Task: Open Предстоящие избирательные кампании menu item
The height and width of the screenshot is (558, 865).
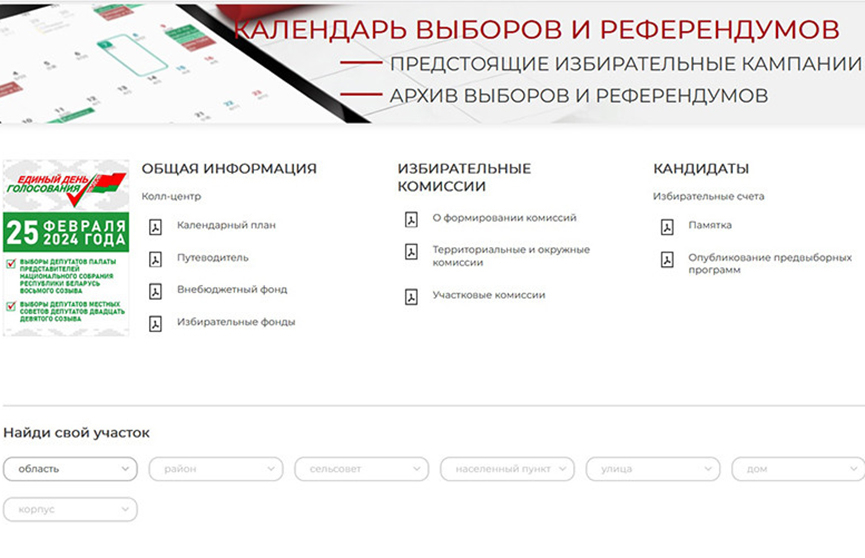Action: [x=625, y=64]
